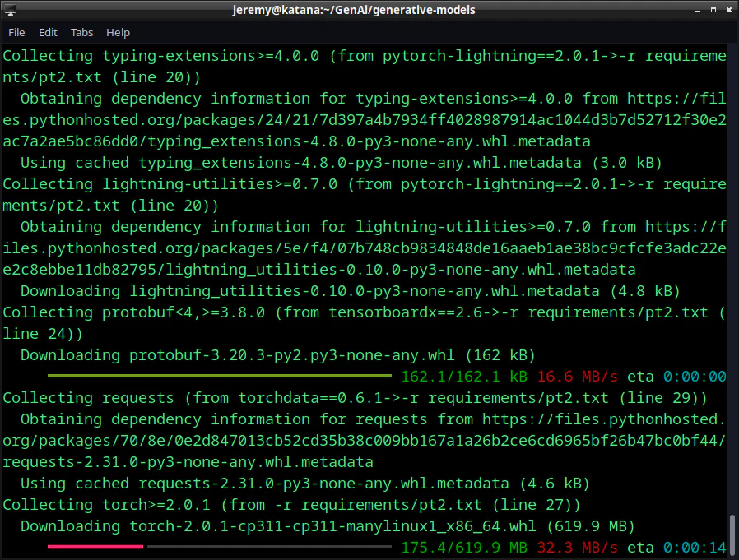Click the torch download progress bar
This screenshot has width=739, height=560.
point(220,547)
